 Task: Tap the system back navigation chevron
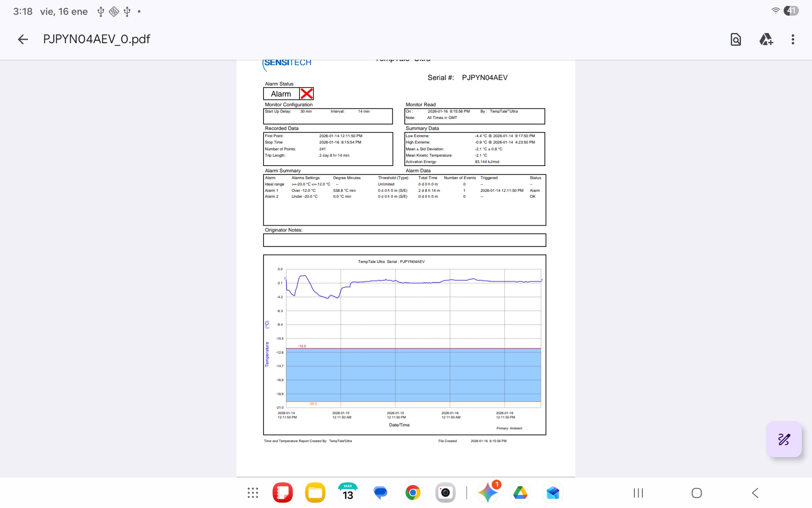755,493
